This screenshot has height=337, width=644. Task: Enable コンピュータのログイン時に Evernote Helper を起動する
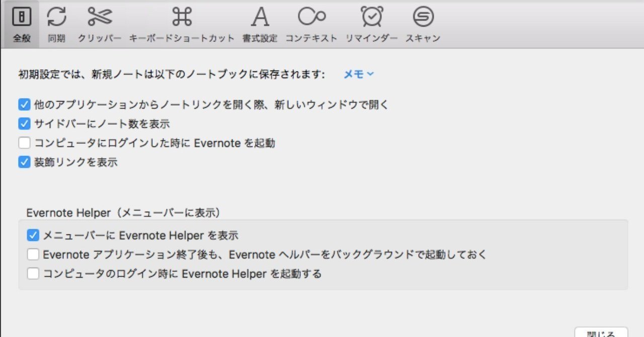[33, 274]
